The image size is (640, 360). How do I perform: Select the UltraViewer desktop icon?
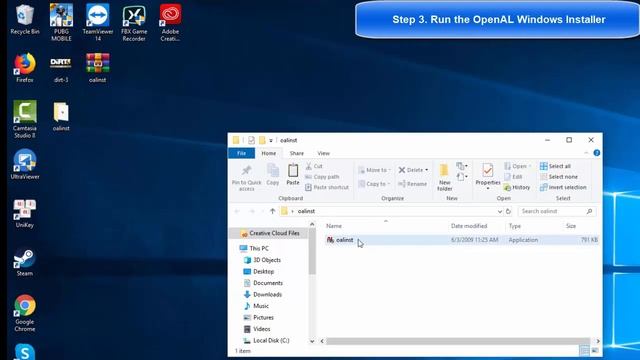click(x=25, y=164)
